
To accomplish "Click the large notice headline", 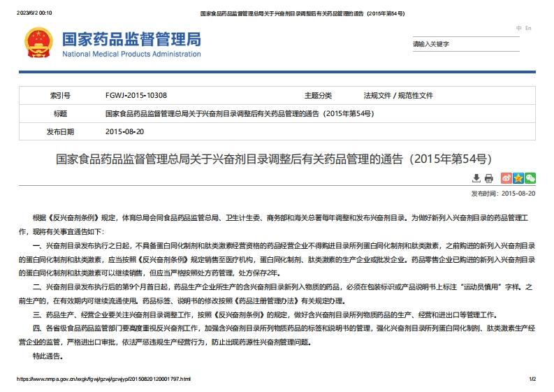I will click(277, 158).
